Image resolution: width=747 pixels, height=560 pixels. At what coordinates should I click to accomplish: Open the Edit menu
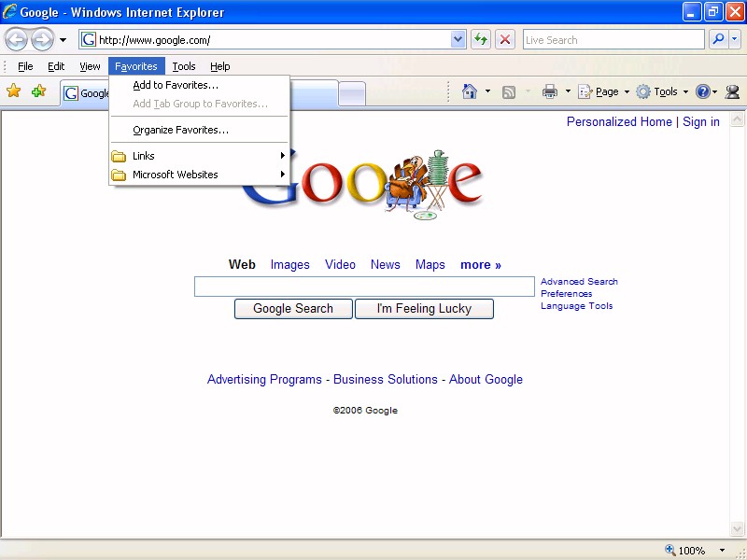coord(56,66)
